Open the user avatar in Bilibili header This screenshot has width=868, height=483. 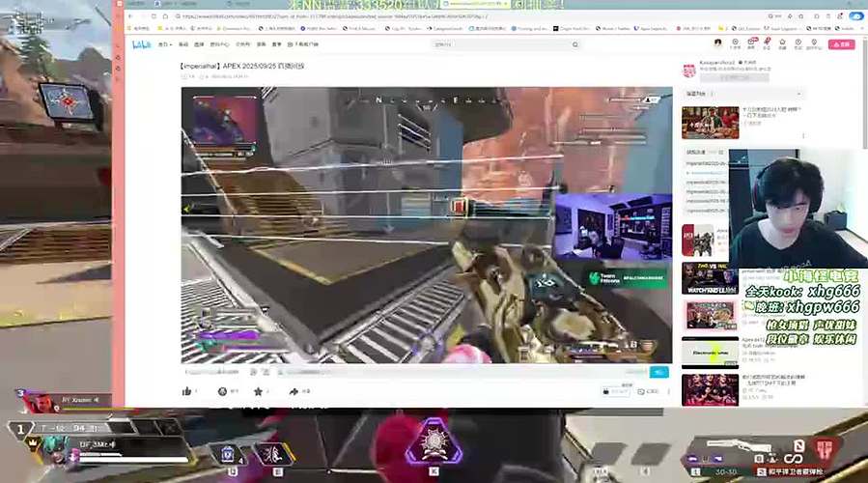click(718, 43)
